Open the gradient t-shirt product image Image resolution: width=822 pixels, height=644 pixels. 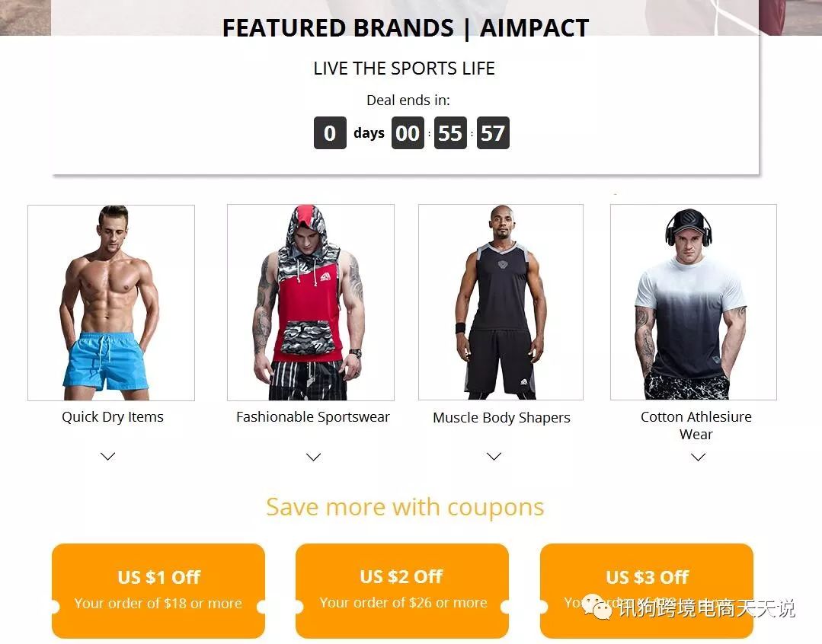693,302
